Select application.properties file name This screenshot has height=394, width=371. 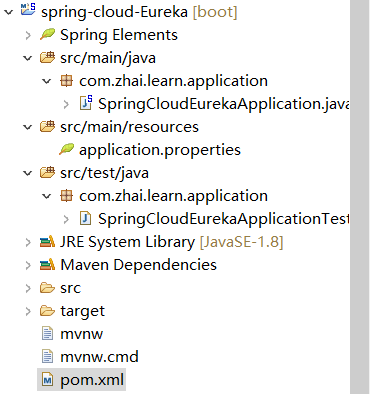pyautogui.click(x=160, y=150)
